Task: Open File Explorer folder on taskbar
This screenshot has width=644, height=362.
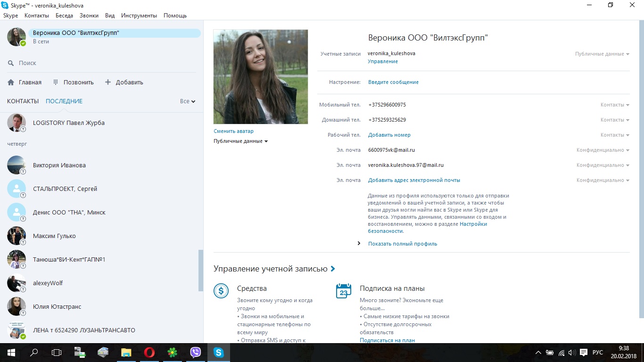Action: 126,352
